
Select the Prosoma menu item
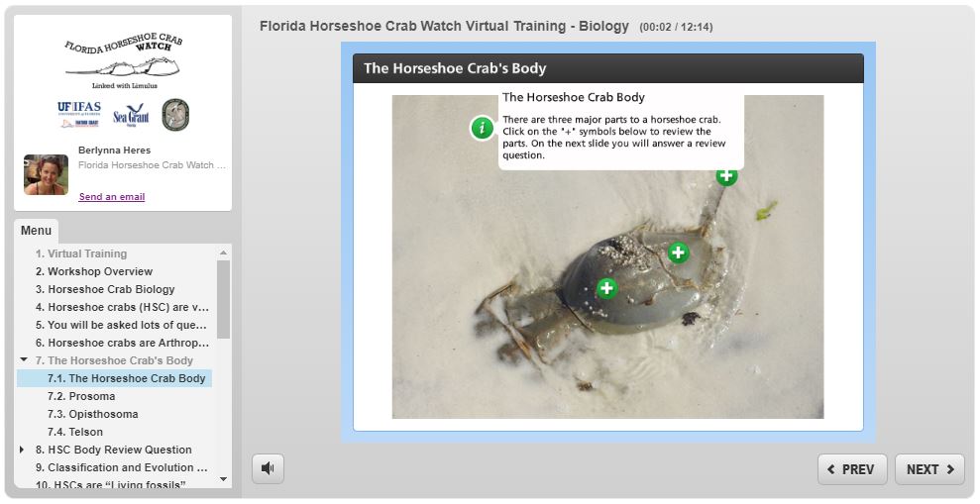click(x=92, y=396)
